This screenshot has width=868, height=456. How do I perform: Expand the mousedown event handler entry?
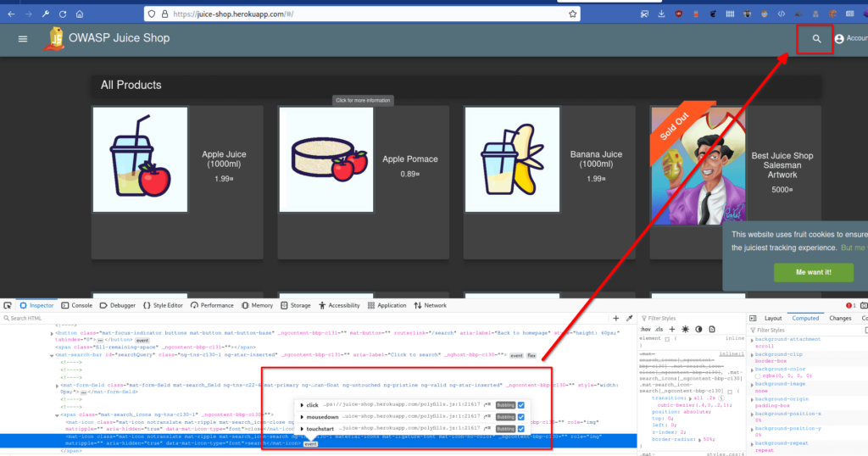301,417
